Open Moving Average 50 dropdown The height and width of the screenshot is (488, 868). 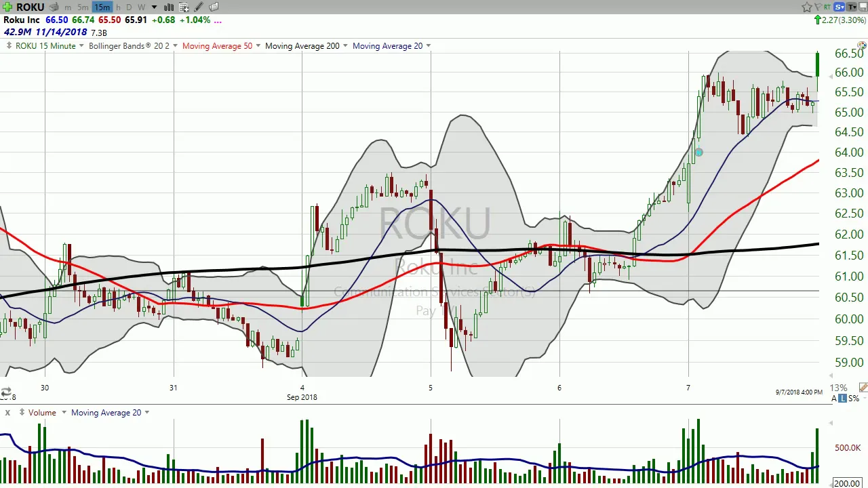pyautogui.click(x=258, y=45)
